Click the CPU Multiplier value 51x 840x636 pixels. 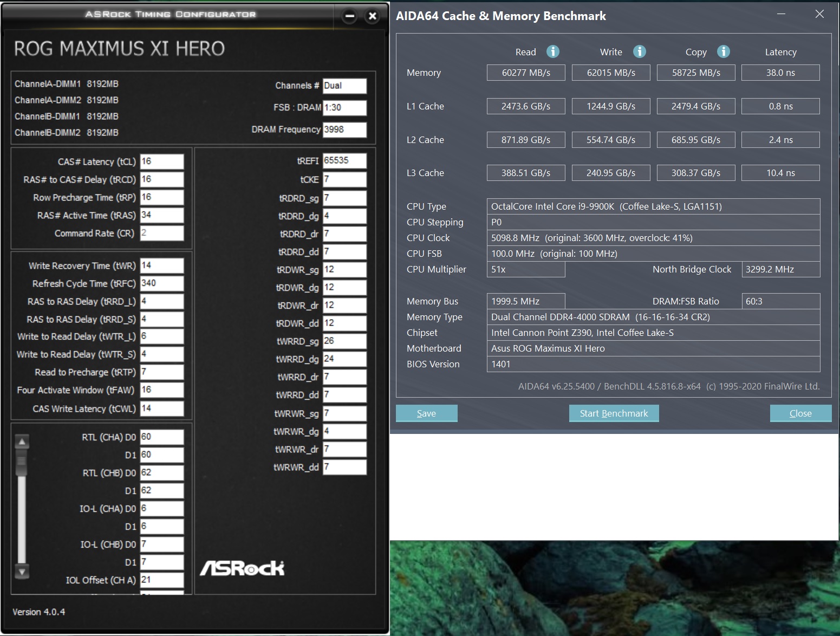click(526, 269)
